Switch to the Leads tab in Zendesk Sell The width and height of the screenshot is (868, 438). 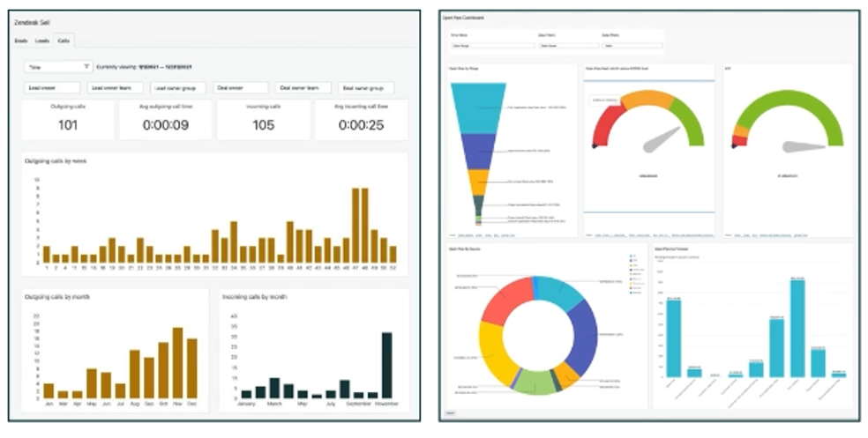[42, 41]
